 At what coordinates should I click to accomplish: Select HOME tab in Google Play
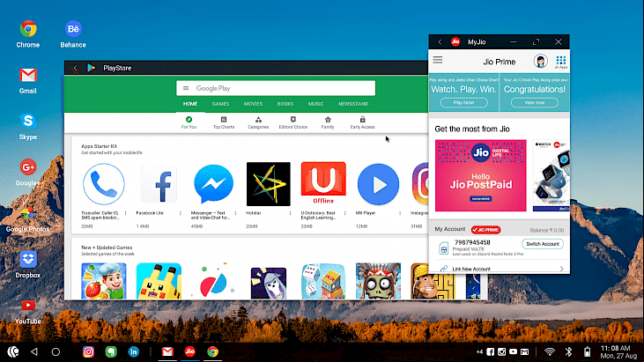click(x=190, y=104)
